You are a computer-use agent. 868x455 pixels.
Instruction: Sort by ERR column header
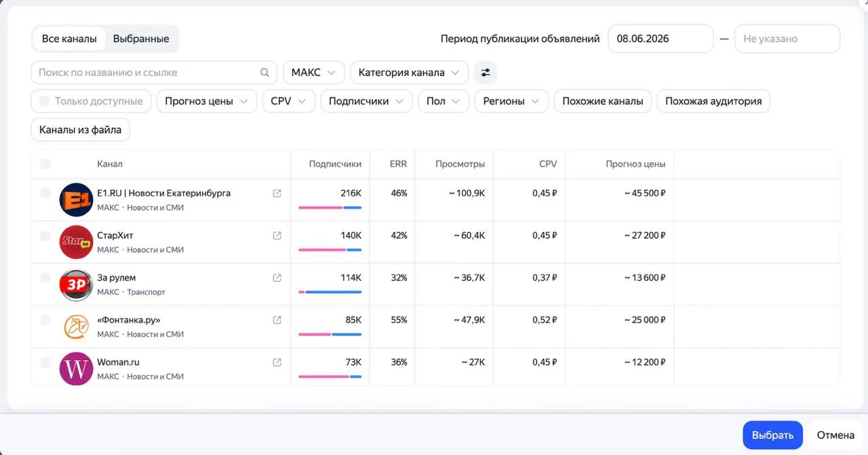coord(399,164)
